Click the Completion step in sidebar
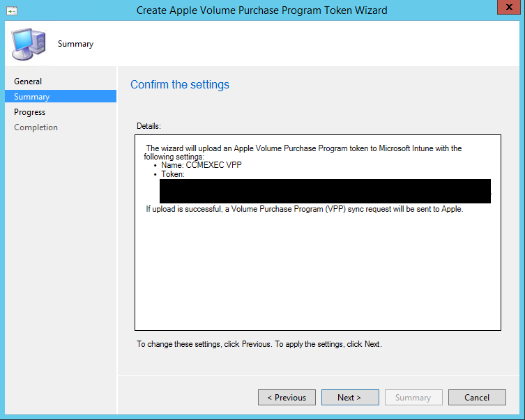Screen dimensions: 525x420 (36, 127)
